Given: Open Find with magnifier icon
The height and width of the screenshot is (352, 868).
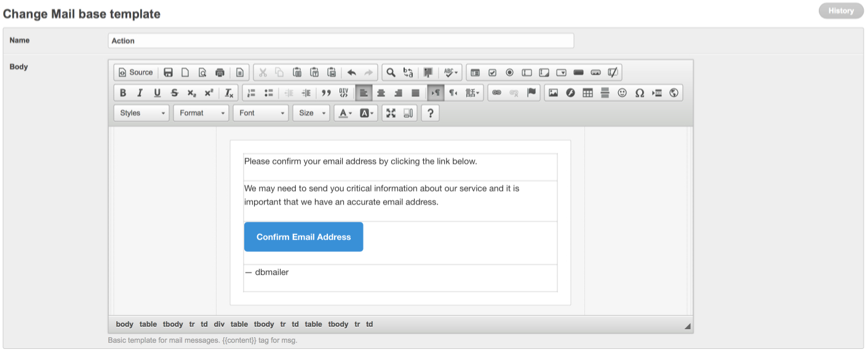Looking at the screenshot, I should click(391, 73).
